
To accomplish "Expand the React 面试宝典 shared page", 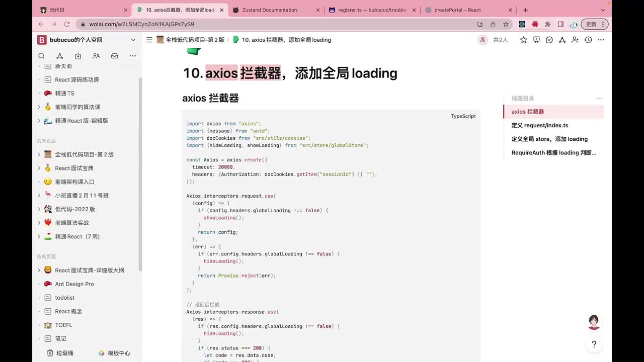I will pyautogui.click(x=39, y=168).
